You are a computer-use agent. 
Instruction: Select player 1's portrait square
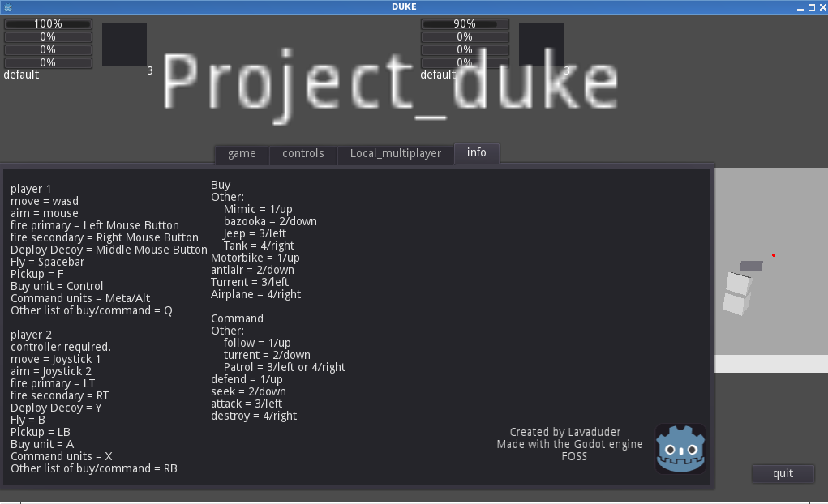pos(124,45)
